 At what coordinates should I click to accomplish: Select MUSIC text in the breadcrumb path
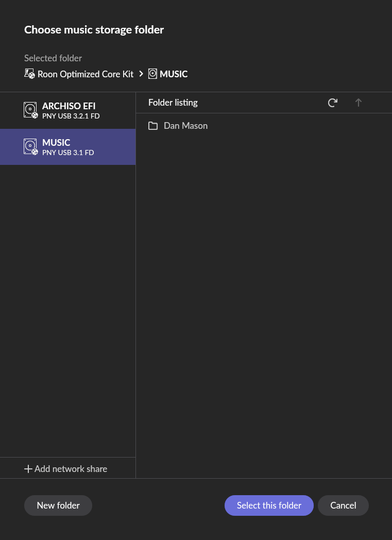174,74
